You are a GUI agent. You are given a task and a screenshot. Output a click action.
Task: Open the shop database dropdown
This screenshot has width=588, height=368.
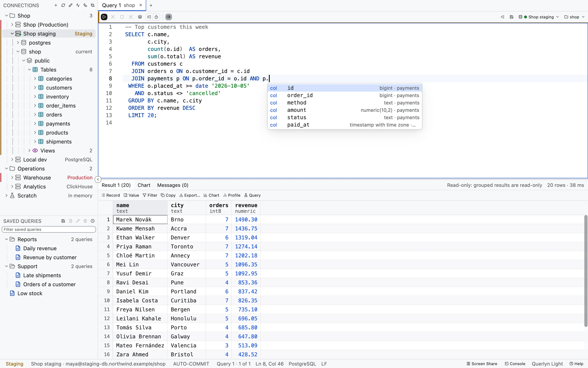(574, 17)
